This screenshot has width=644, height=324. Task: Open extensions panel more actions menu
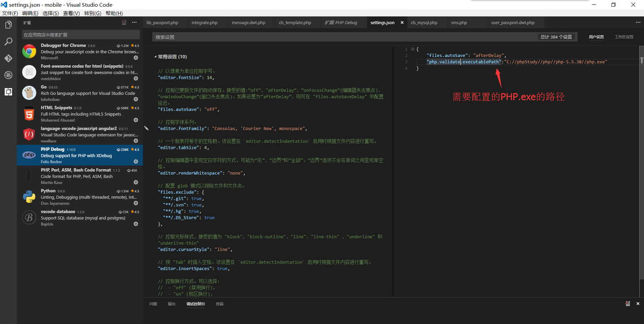pos(134,22)
